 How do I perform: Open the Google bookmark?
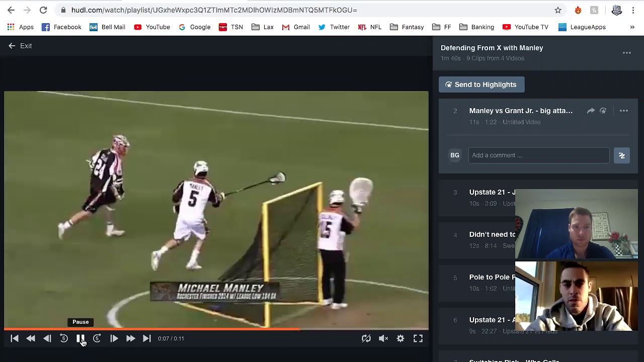click(x=195, y=27)
